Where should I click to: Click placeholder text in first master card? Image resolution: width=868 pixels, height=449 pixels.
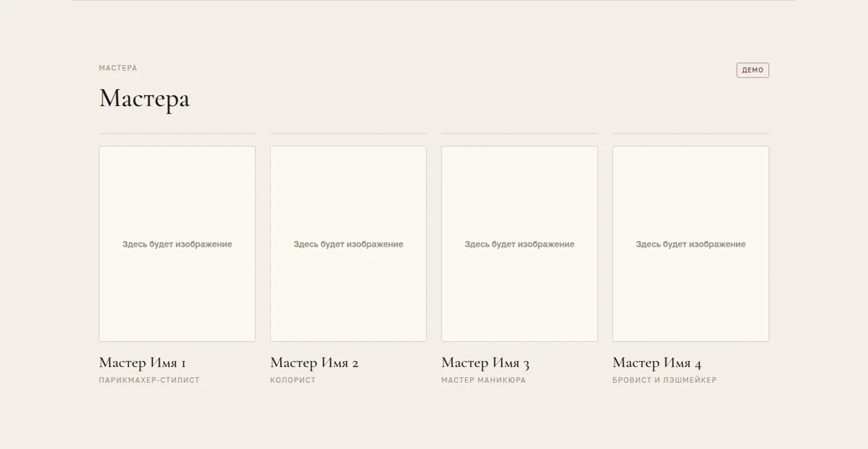coord(177,244)
